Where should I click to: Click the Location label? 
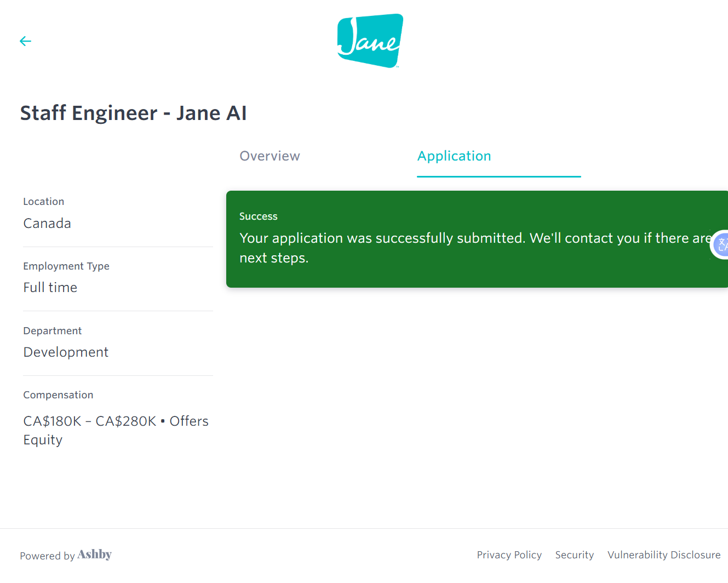point(44,202)
